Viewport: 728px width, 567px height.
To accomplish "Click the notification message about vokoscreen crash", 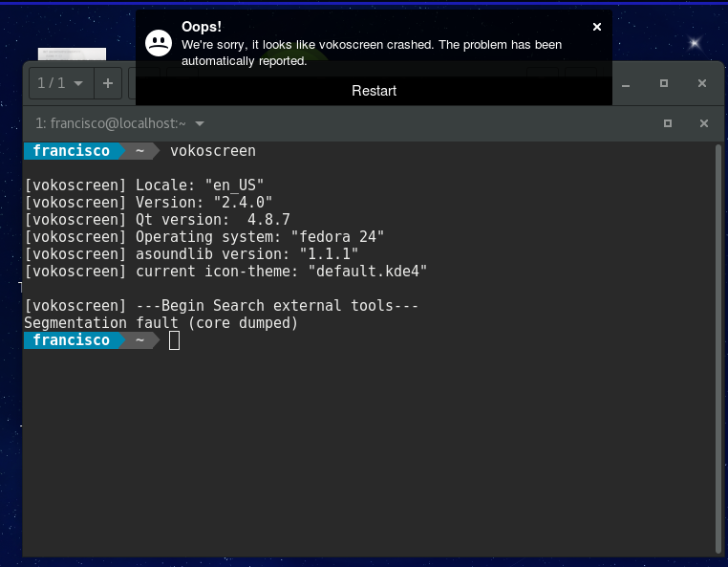I will (372, 53).
